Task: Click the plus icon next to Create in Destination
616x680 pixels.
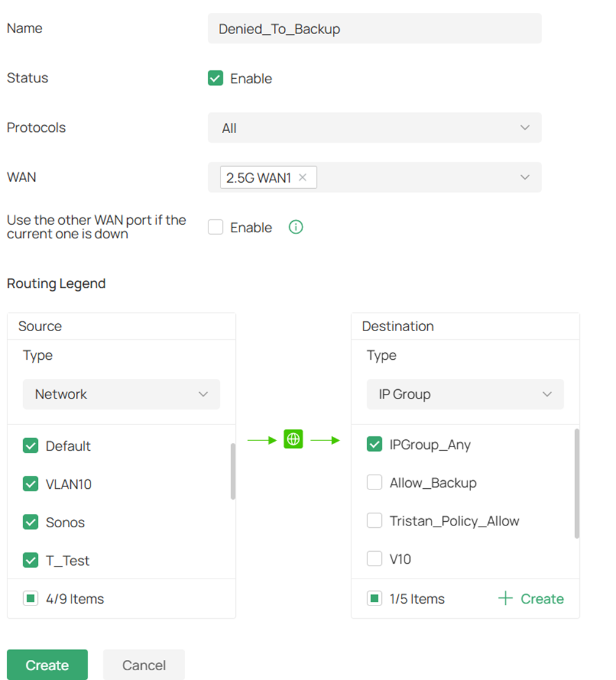Action: [x=505, y=599]
